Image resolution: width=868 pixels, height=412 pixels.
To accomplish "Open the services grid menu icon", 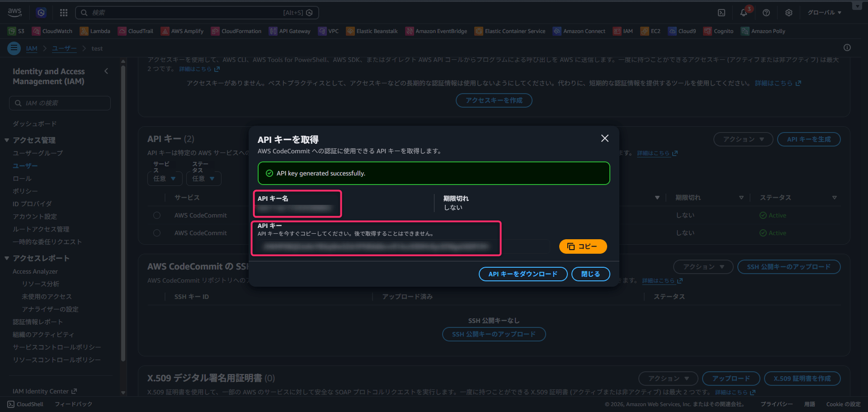I will point(64,13).
